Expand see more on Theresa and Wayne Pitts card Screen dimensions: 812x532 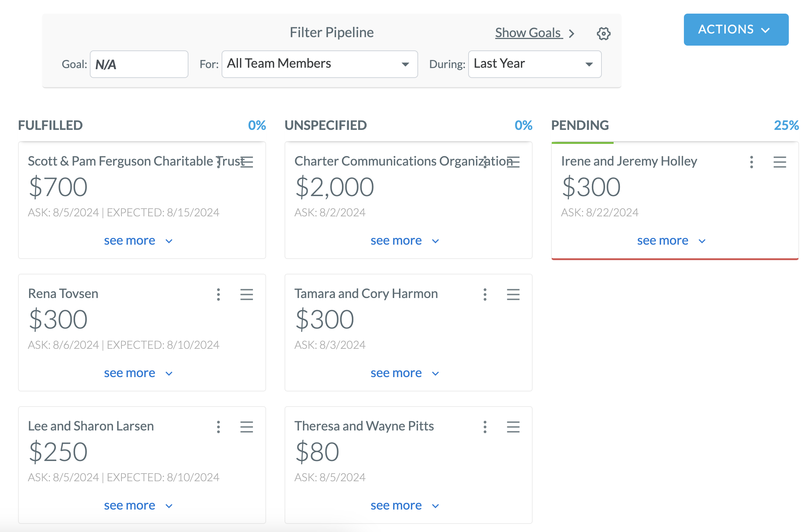(405, 506)
